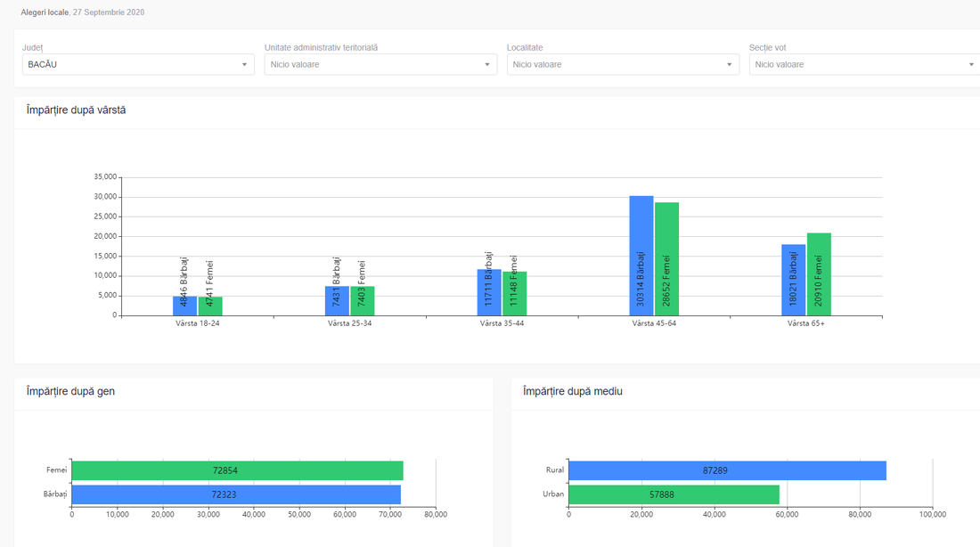This screenshot has width=980, height=547.
Task: Expand the Unitate administrativ teritorială dropdown
Action: point(380,64)
